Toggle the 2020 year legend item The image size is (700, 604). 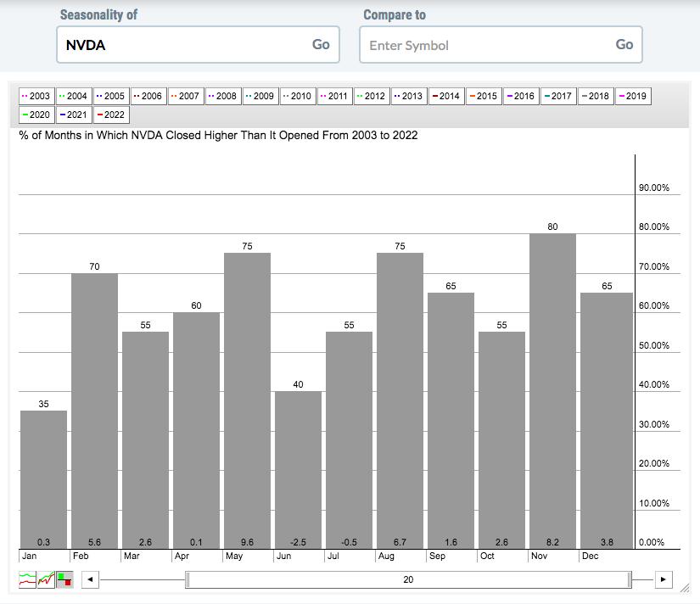tap(36, 115)
